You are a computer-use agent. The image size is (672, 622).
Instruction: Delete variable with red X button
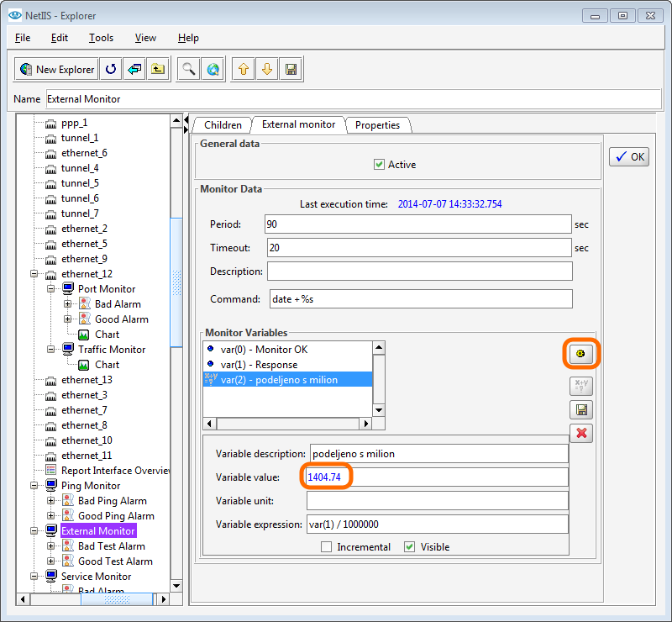pyautogui.click(x=580, y=433)
